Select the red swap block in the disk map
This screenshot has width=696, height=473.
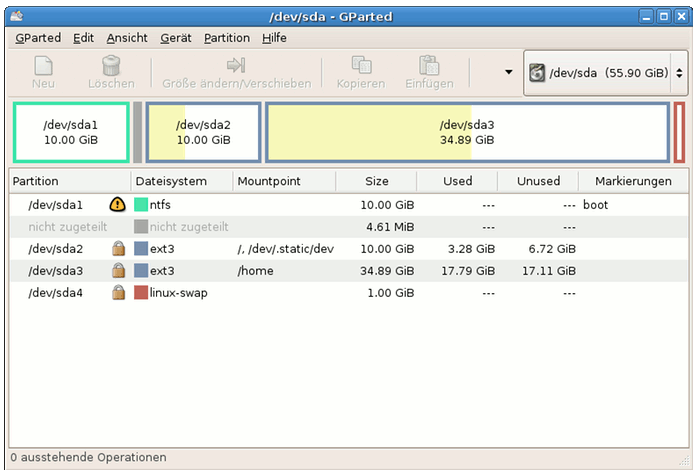[x=679, y=132]
